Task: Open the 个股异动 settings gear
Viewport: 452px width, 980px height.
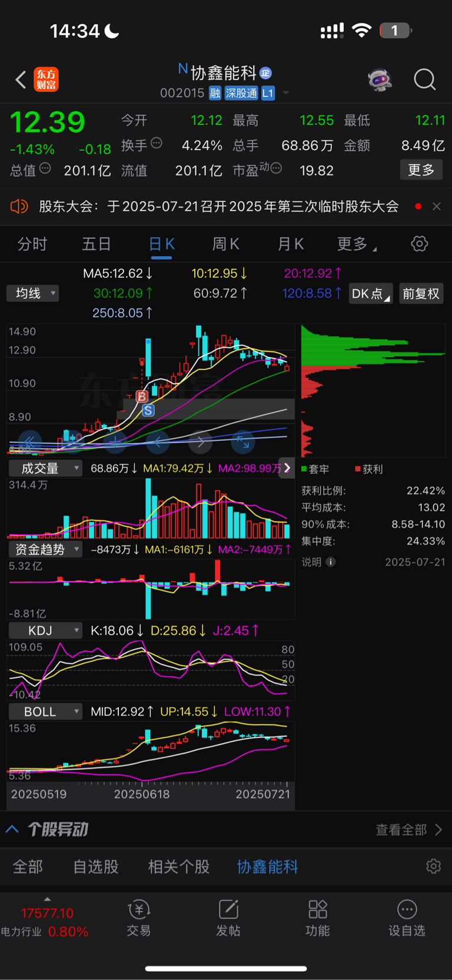Action: [434, 866]
